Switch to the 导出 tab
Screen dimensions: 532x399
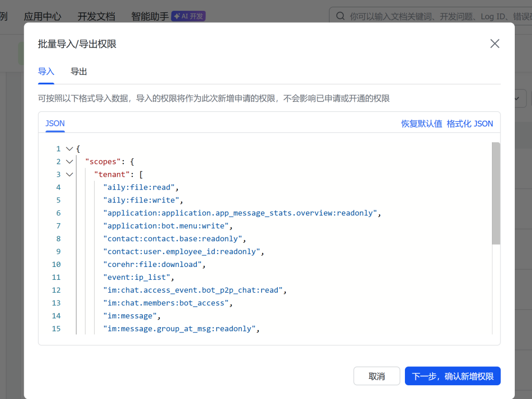[x=79, y=72]
